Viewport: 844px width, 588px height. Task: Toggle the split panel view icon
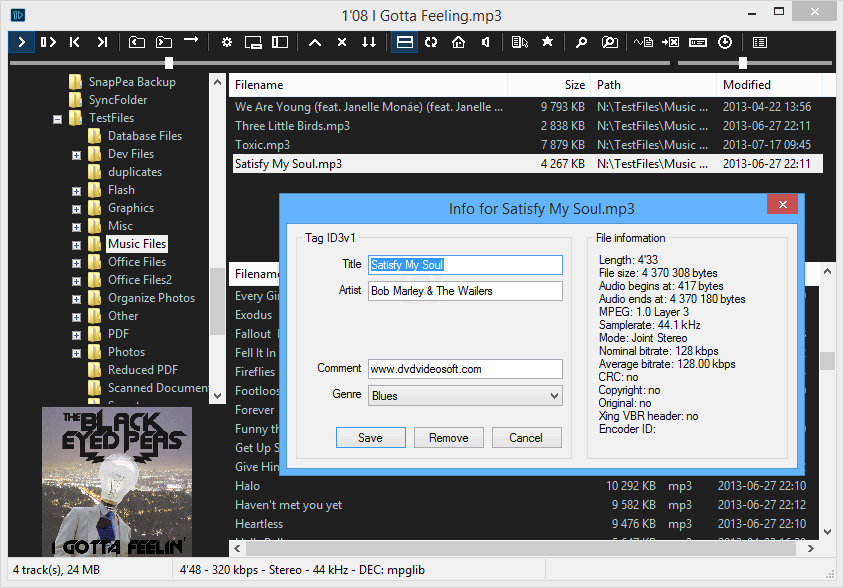click(404, 42)
